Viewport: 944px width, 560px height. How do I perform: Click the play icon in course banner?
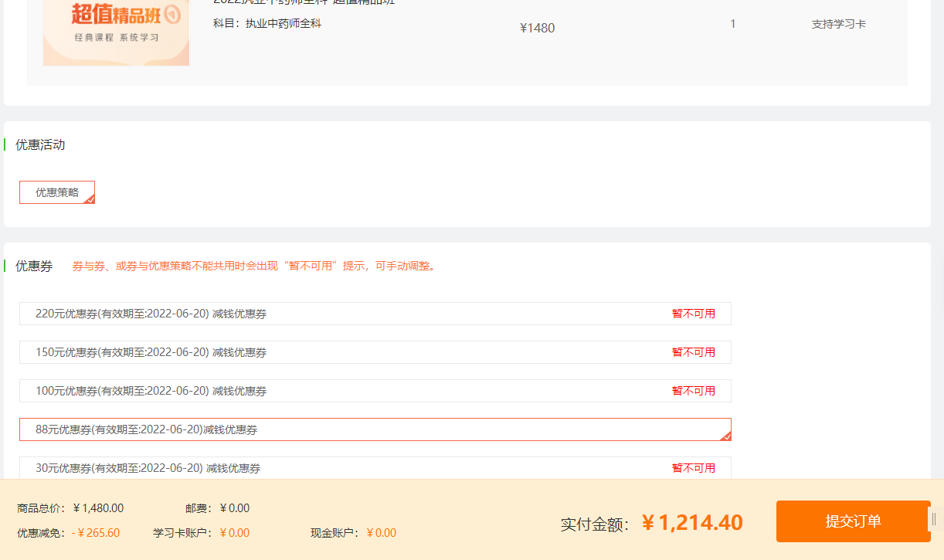coord(173,14)
